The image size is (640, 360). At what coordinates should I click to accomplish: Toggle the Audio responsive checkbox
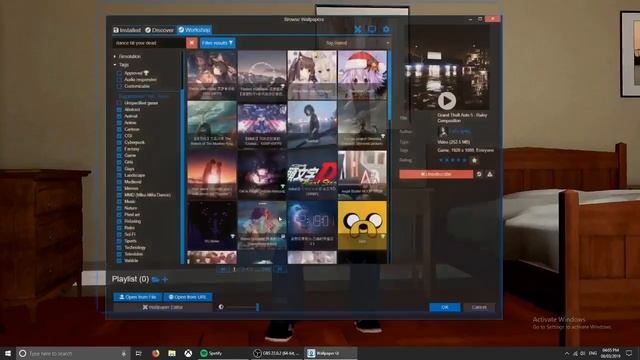tap(120, 80)
